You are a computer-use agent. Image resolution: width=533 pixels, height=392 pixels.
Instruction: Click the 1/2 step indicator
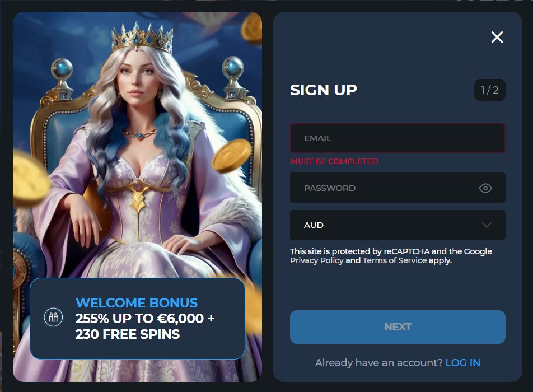(489, 90)
